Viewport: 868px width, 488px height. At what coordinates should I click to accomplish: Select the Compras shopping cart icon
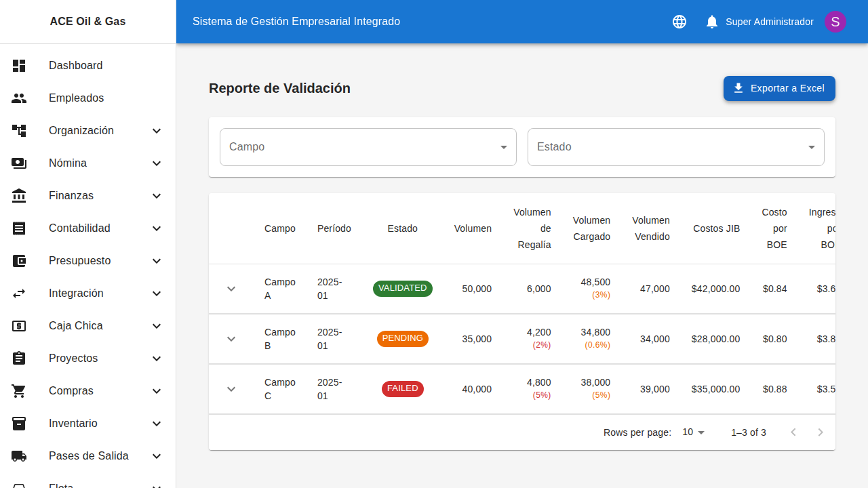[19, 390]
